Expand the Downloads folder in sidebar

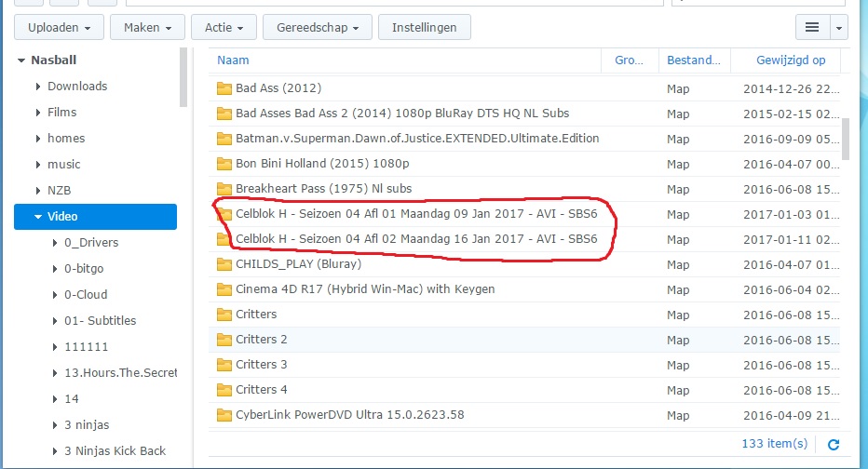point(38,87)
